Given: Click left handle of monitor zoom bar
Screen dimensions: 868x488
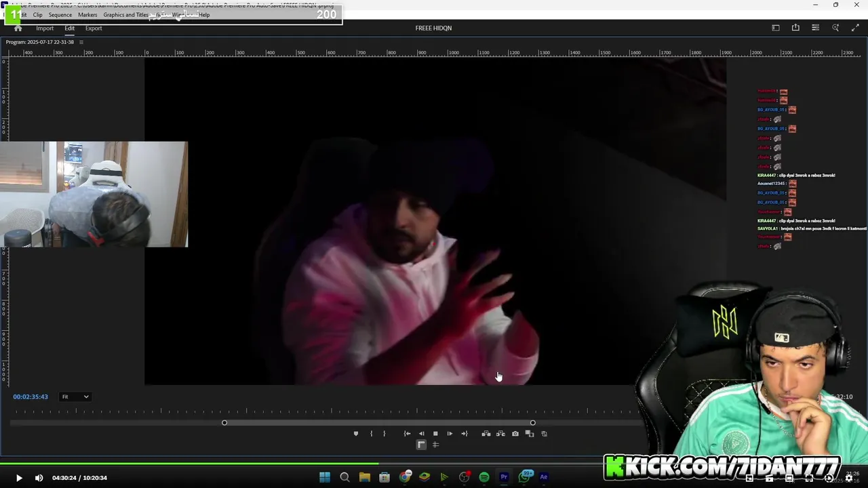Looking at the screenshot, I should point(224,423).
